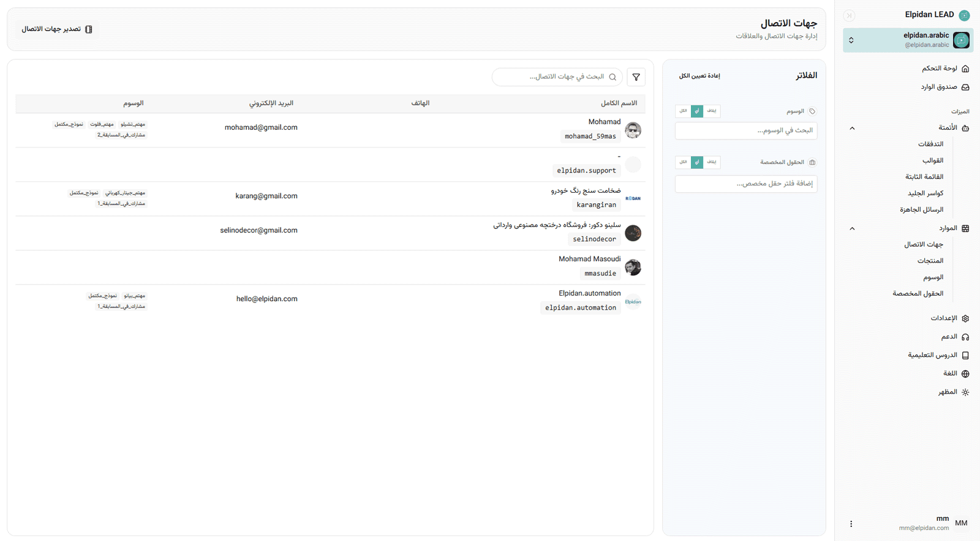Open القائمة الثابتة in the sidebar
The width and height of the screenshot is (980, 541).
click(x=924, y=177)
